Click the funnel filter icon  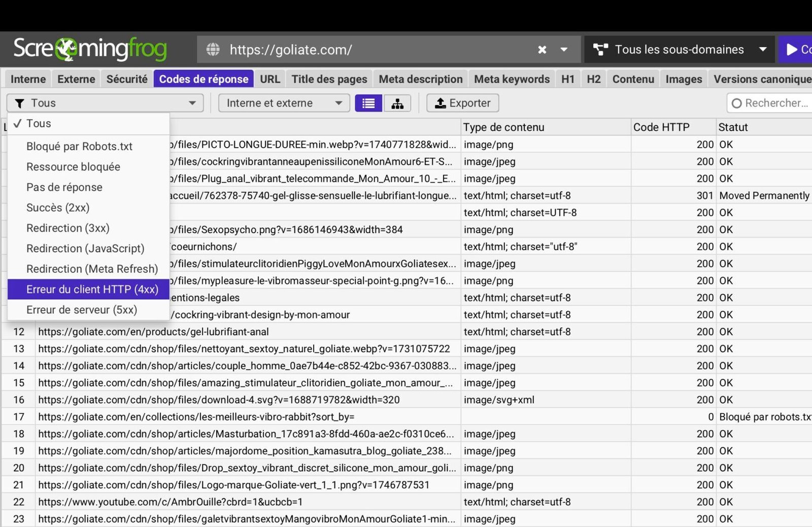20,103
